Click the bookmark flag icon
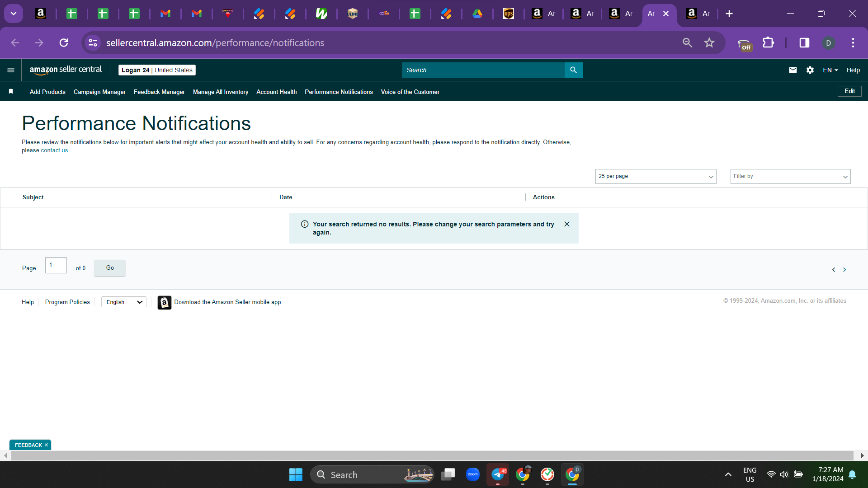The height and width of the screenshot is (488, 868). point(11,92)
